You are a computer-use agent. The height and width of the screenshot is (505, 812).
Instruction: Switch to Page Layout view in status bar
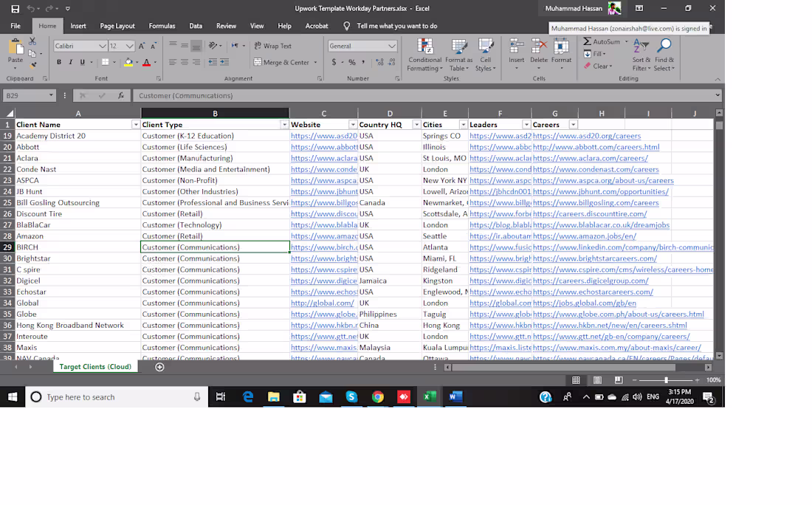pos(597,380)
